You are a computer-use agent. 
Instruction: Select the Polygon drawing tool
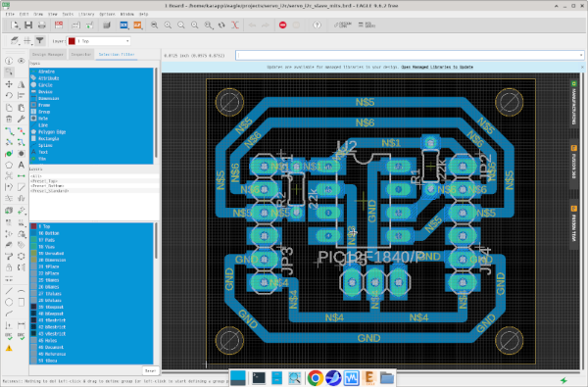pos(9,165)
